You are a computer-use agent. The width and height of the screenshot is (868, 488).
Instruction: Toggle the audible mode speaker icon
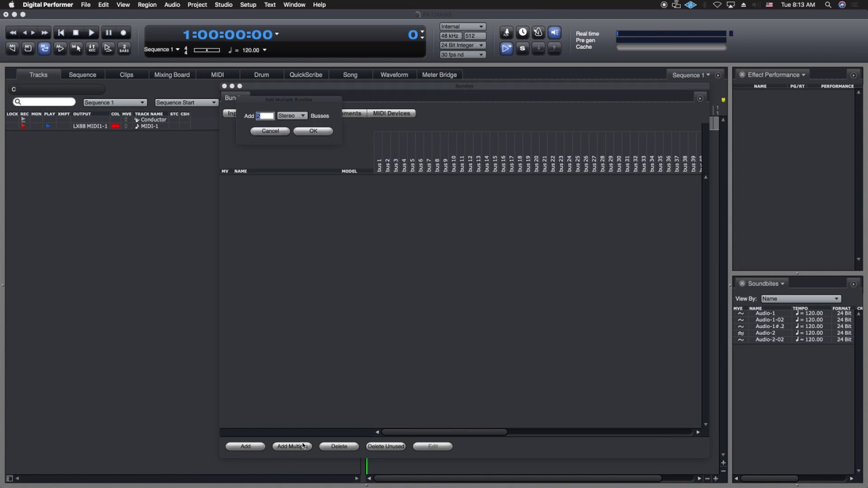(555, 33)
